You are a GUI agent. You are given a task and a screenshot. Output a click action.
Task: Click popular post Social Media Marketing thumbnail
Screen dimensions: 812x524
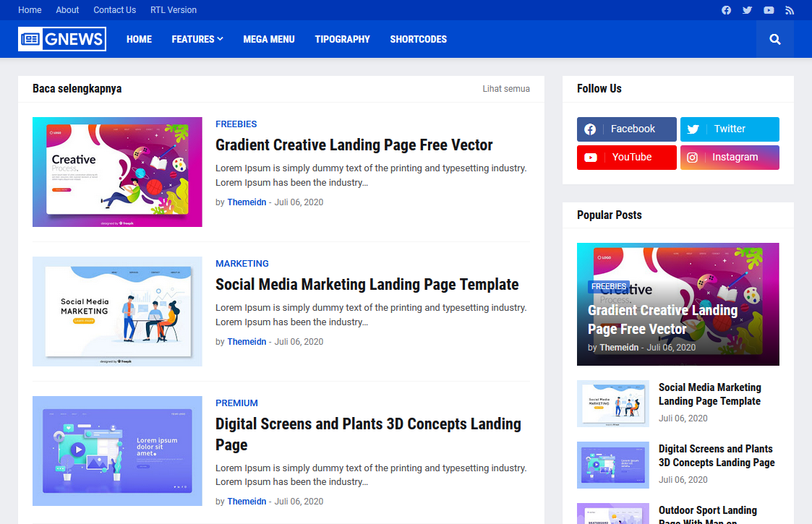pyautogui.click(x=612, y=404)
